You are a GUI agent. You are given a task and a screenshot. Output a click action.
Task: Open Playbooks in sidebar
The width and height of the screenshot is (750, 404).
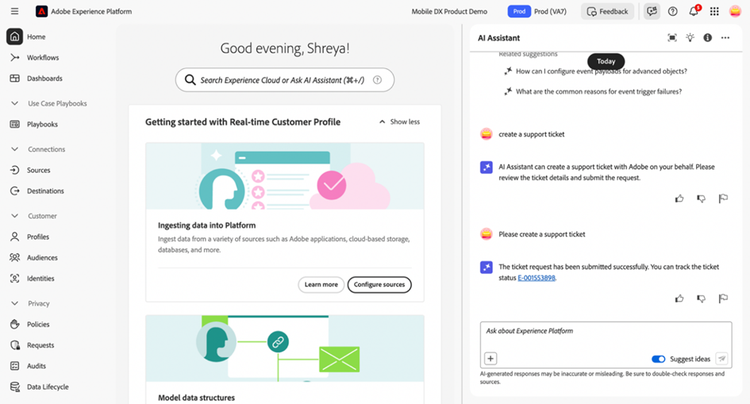[34, 124]
